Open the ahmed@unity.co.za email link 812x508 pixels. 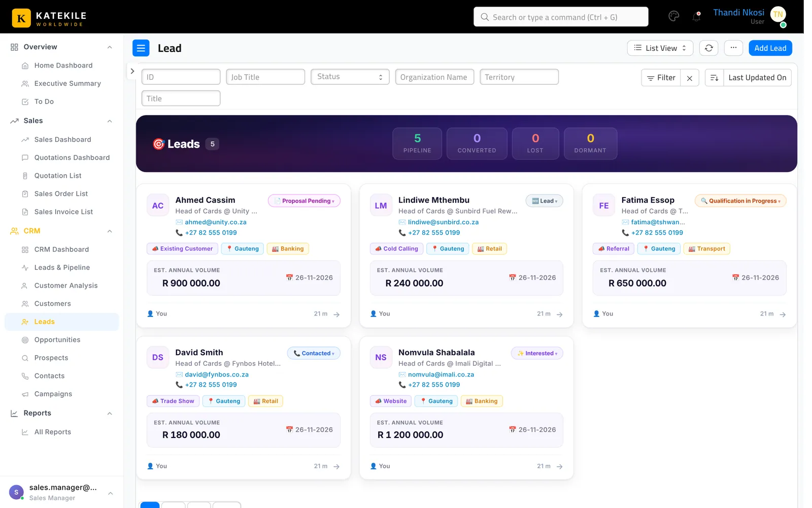[x=216, y=222]
